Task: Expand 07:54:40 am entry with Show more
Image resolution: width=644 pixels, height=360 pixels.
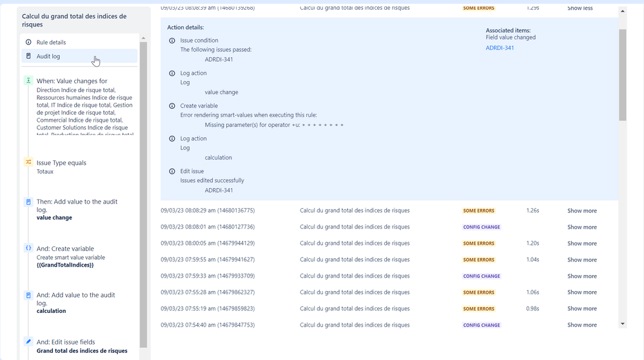Action: [x=582, y=325]
